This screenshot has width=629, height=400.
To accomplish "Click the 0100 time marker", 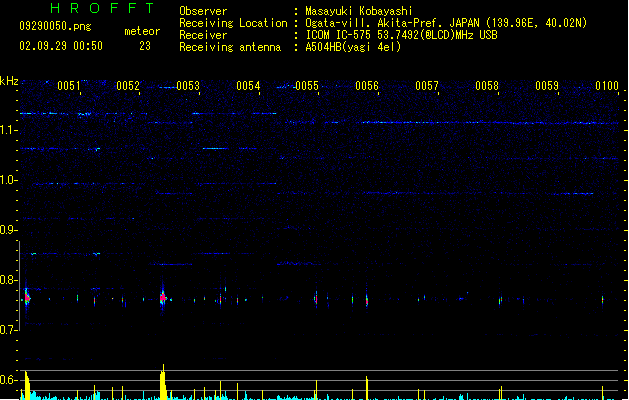I will pos(607,86).
